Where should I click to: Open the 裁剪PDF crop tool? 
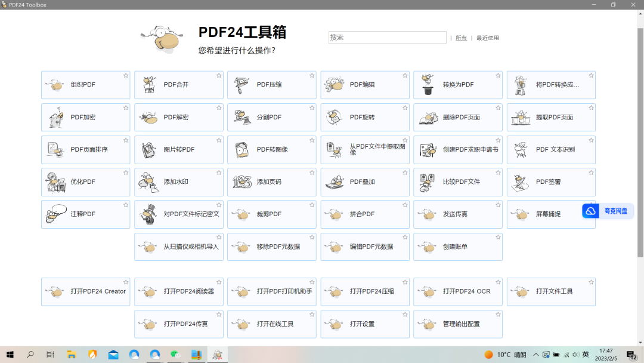[272, 214]
